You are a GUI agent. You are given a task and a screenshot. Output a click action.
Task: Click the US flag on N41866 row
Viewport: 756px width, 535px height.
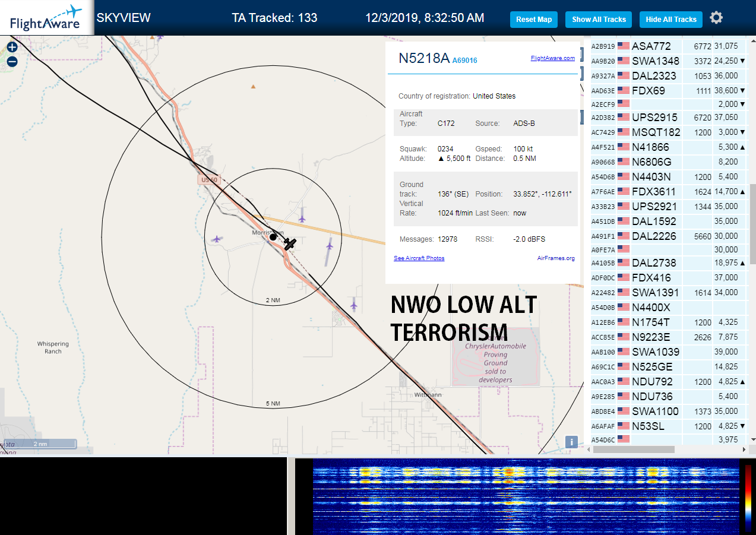[x=624, y=147]
